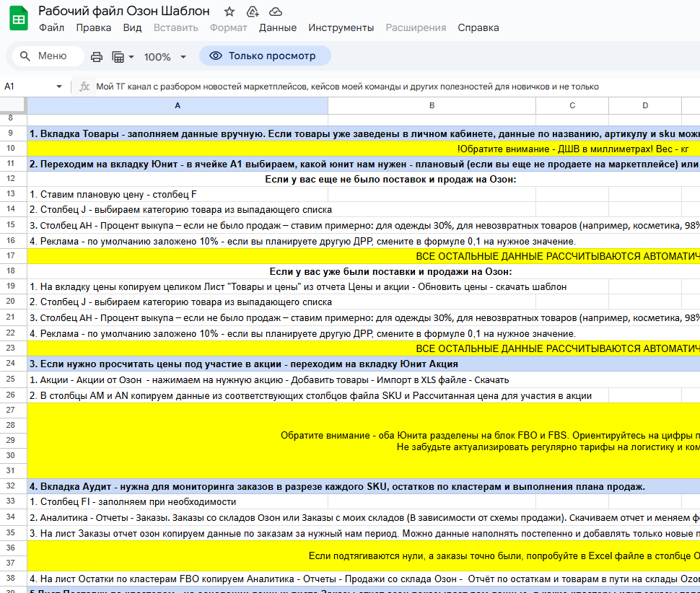Click the eye icon in Только просмотр
The height and width of the screenshot is (593, 700).
tap(216, 56)
